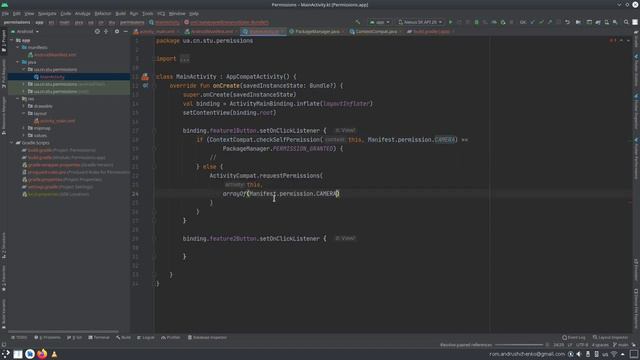Viewport: 640px width, 360px height.
Task: Open the Nexus 5X API 29 device dropdown
Action: click(420, 22)
